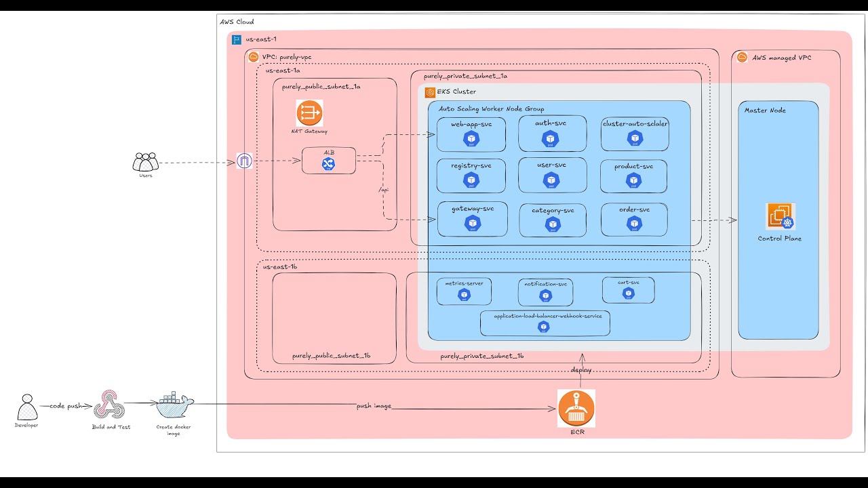The image size is (868, 488).
Task: Select the 'us-east-1a' zone label
Action: click(x=283, y=70)
